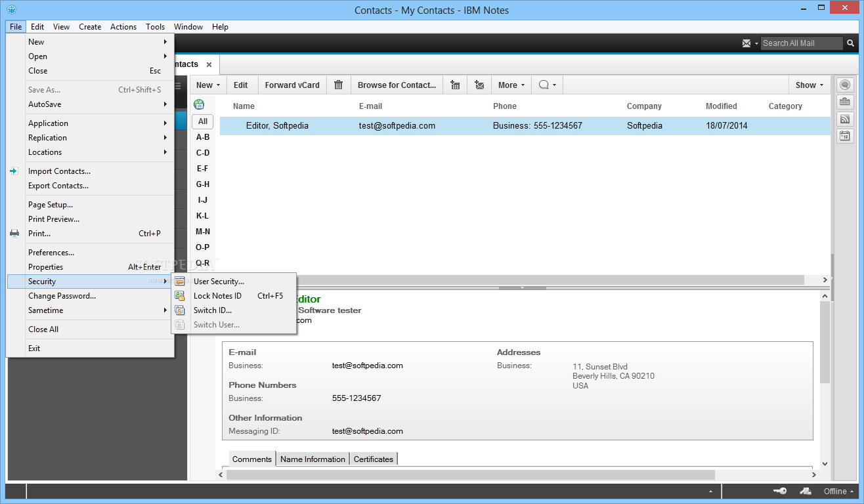Click the printer icon beside Print
The image size is (864, 504).
click(14, 234)
